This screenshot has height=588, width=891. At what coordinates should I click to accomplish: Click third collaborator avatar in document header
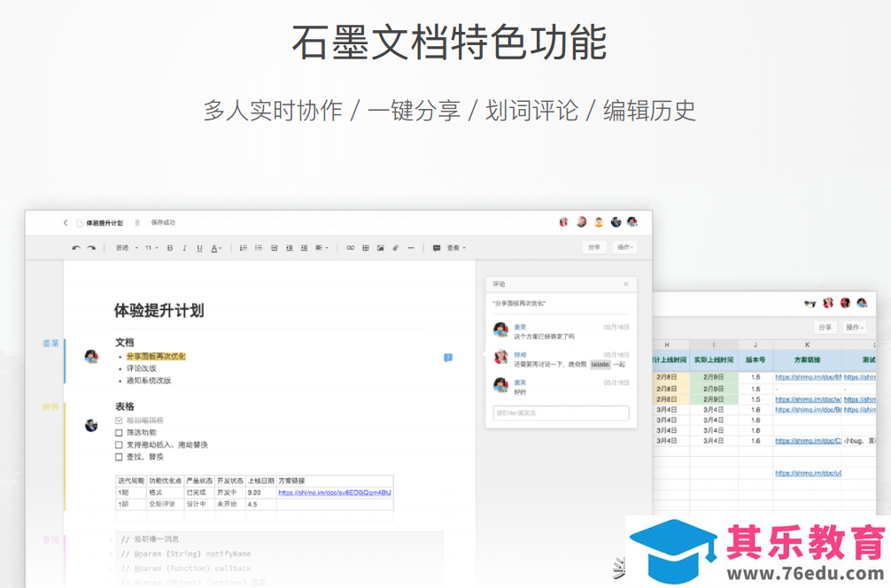[x=599, y=222]
